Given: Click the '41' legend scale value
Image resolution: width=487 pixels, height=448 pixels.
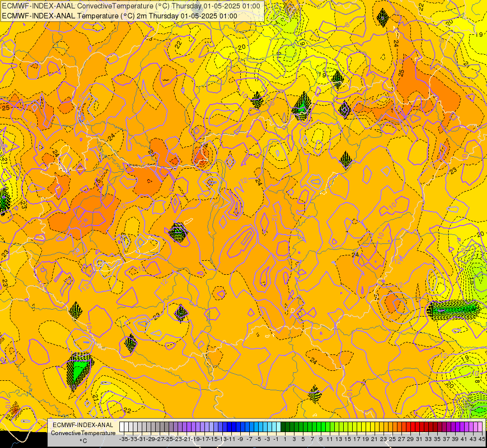Looking at the screenshot, I should [x=464, y=440].
